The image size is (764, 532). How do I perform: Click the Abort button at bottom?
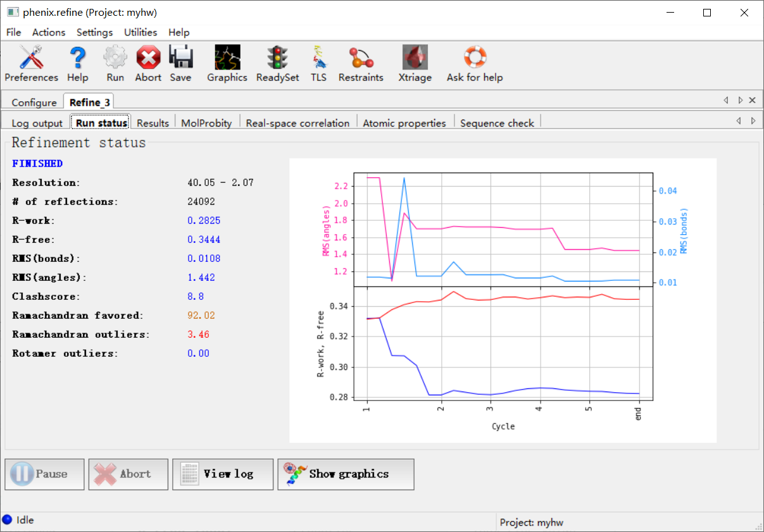[x=128, y=474]
